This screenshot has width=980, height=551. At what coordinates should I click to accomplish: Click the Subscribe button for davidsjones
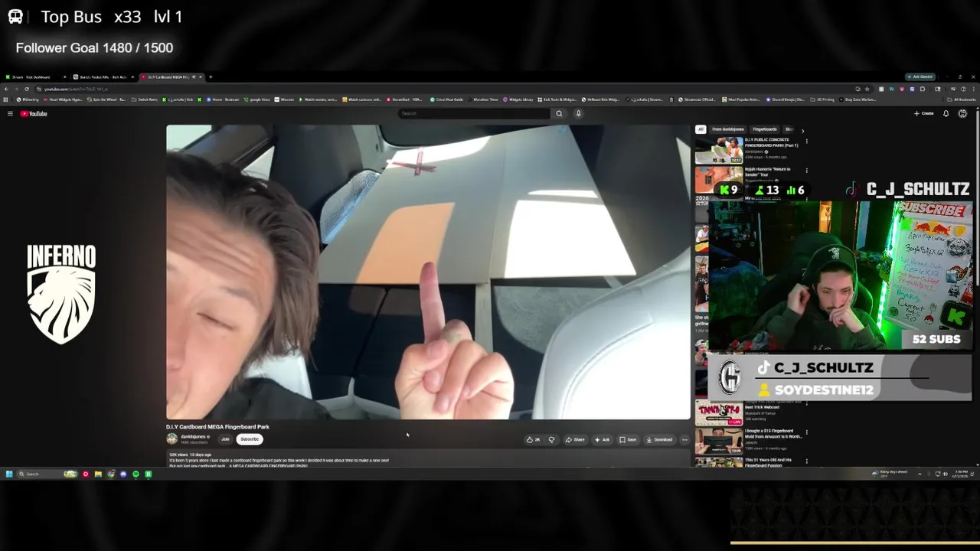[250, 439]
